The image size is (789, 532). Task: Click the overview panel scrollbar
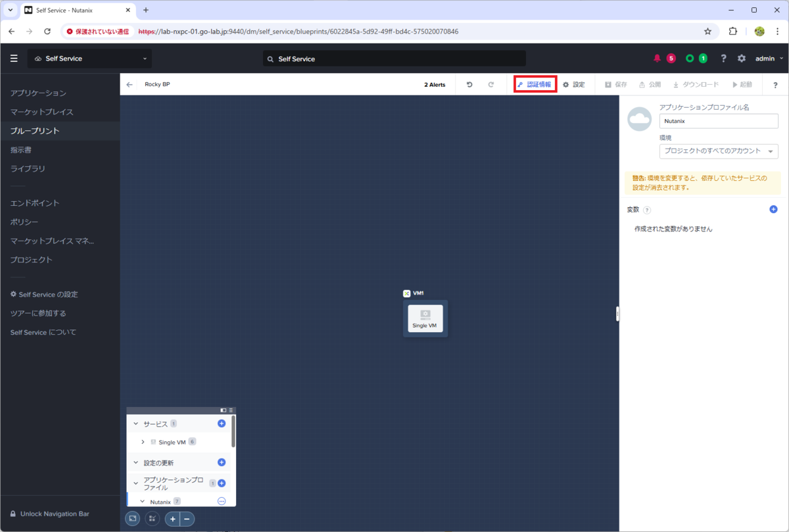click(x=233, y=431)
